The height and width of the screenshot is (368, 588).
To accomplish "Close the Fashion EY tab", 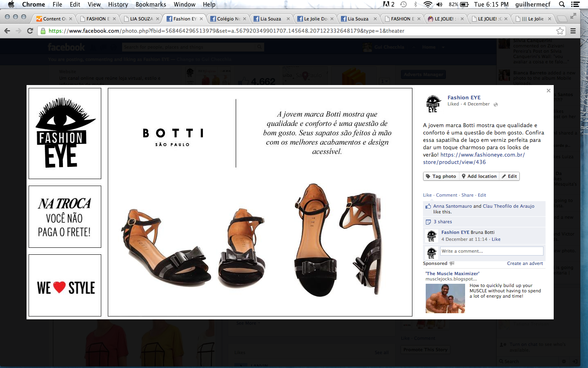I will pyautogui.click(x=201, y=19).
